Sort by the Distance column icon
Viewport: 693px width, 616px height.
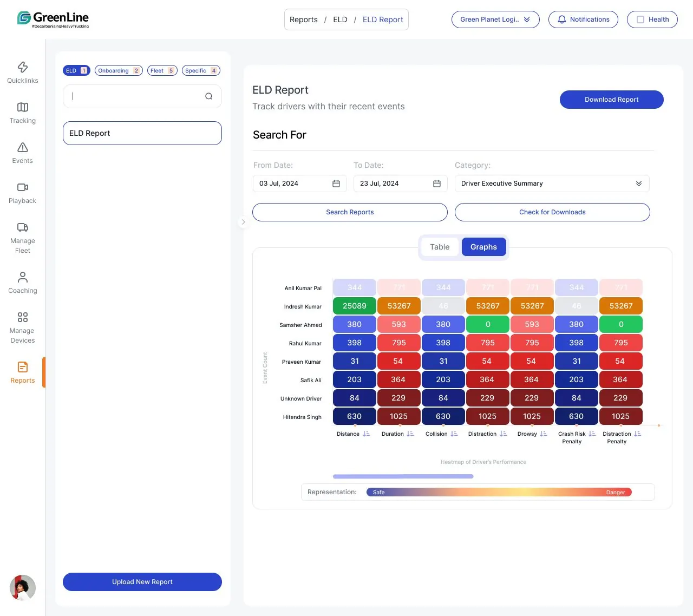[x=367, y=434]
